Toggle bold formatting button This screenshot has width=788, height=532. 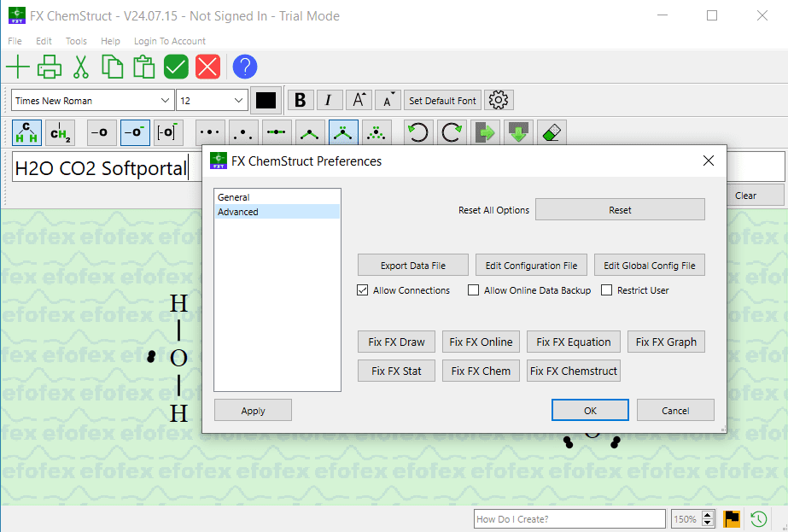tap(301, 100)
